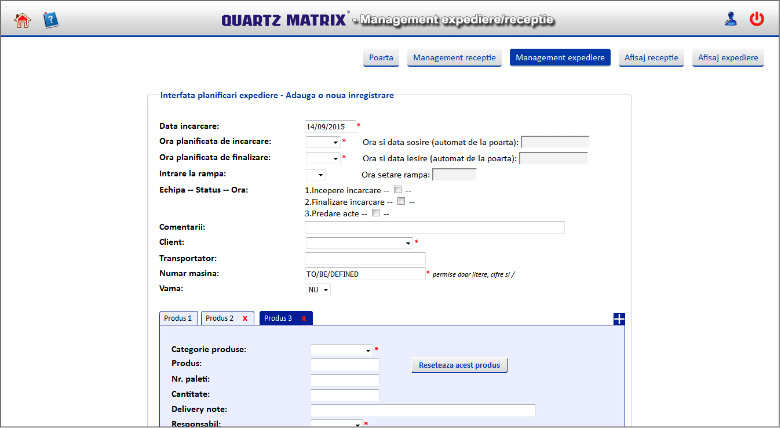The width and height of the screenshot is (780, 428).
Task: Open the Categorie produse dropdown
Action: pyautogui.click(x=341, y=350)
